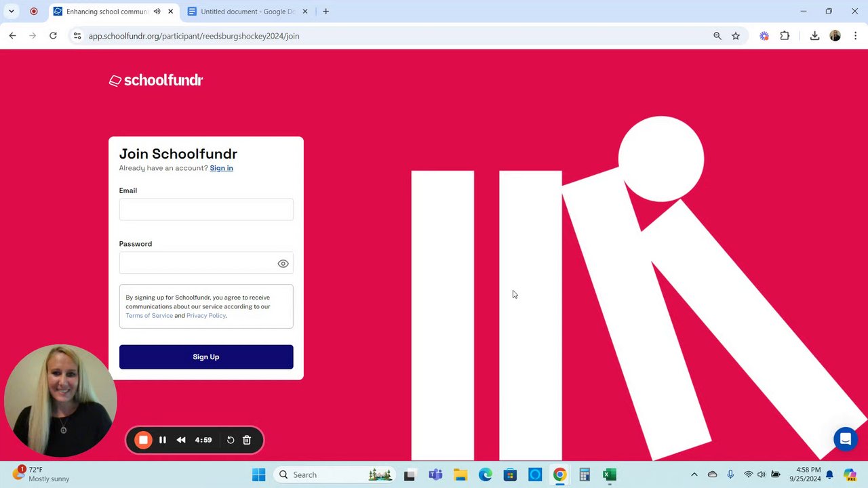Open the weather widget showing 72°F
Image resolution: width=868 pixels, height=488 pixels.
pos(42,474)
